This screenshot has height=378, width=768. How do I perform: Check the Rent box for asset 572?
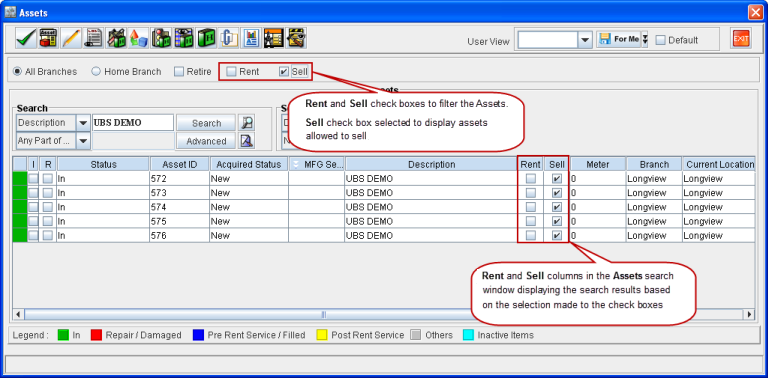(530, 179)
